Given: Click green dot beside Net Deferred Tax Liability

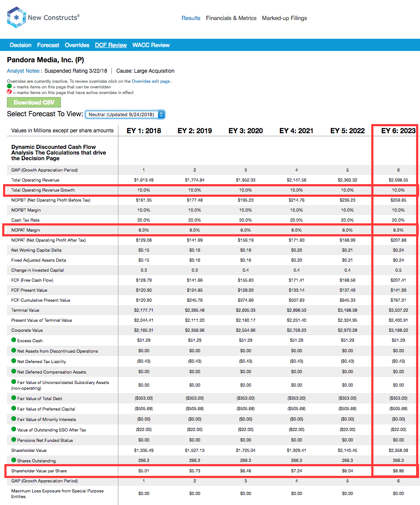Looking at the screenshot, I should [x=13, y=361].
